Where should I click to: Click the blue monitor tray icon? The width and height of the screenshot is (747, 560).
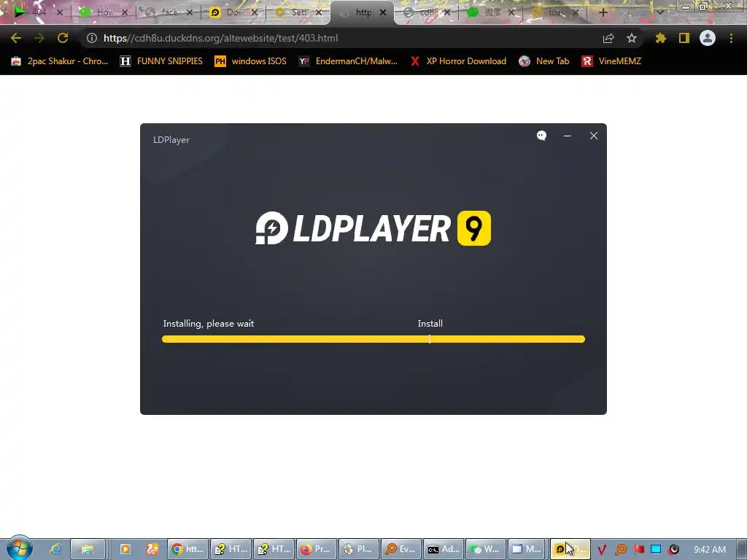click(x=656, y=550)
